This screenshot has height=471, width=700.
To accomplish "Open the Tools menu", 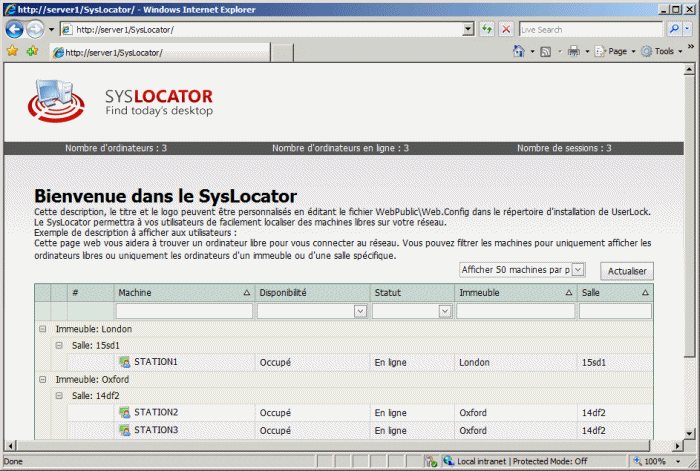I will click(662, 52).
